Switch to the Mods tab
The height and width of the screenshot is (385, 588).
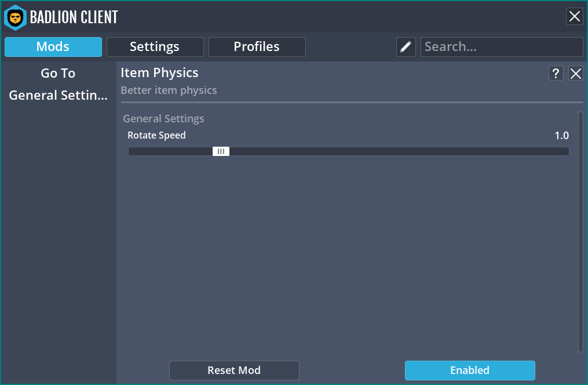tap(53, 47)
